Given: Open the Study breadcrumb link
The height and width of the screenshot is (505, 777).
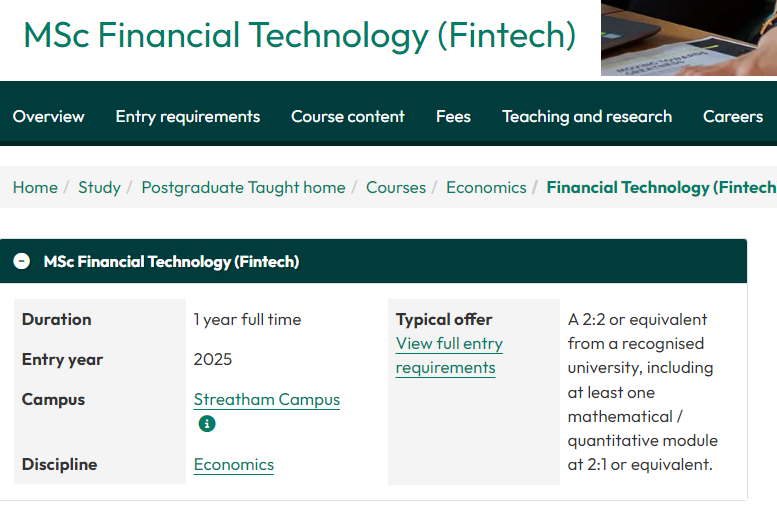Looking at the screenshot, I should click(x=99, y=187).
